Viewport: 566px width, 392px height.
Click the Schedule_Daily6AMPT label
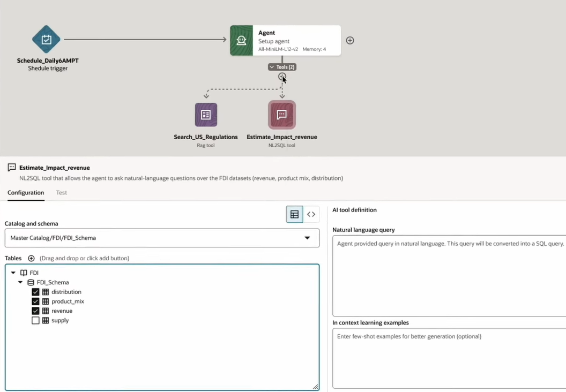(48, 61)
